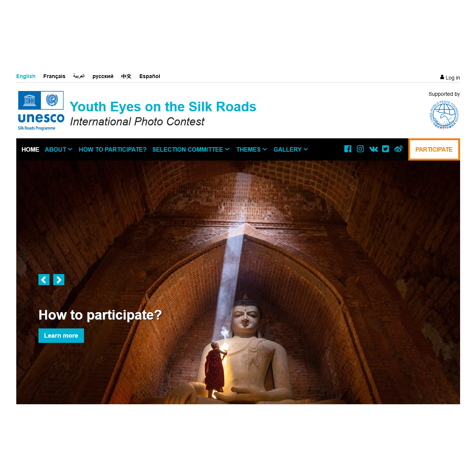Viewport: 476px width, 476px height.
Task: Open How to Participate? menu item
Action: point(112,149)
